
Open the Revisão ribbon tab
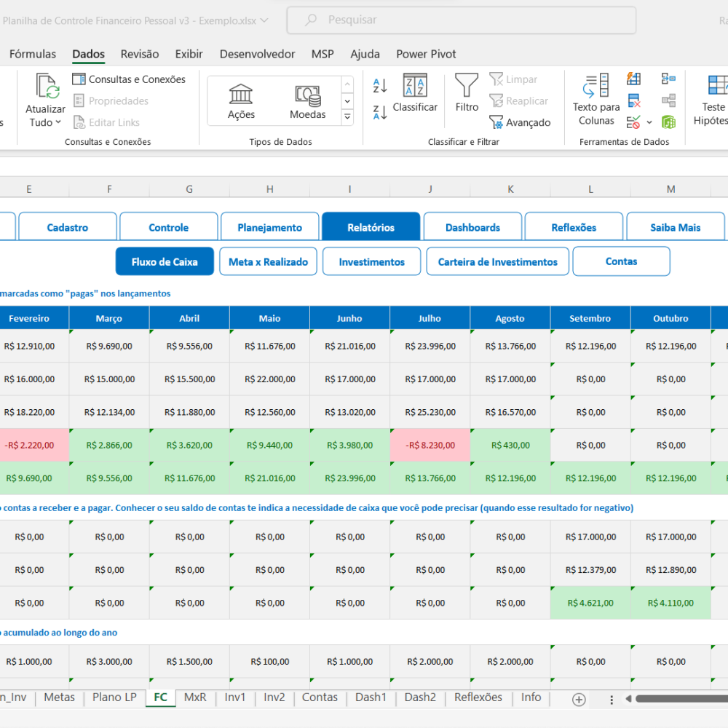pyautogui.click(x=140, y=55)
